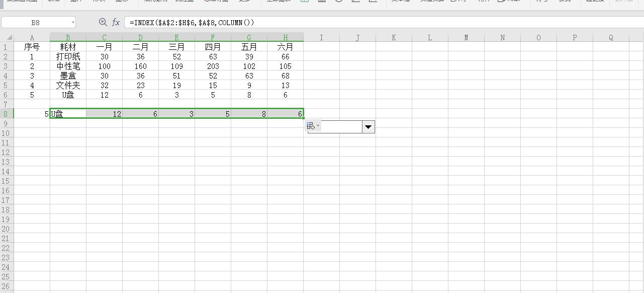Select the 文件夹 cell
644x293 pixels.
[68, 85]
